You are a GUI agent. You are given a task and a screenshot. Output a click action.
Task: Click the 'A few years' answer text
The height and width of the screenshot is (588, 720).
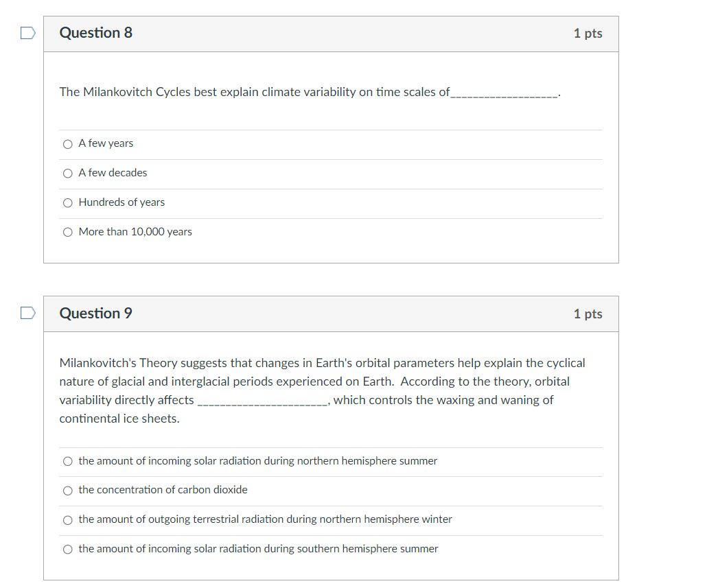pos(106,143)
